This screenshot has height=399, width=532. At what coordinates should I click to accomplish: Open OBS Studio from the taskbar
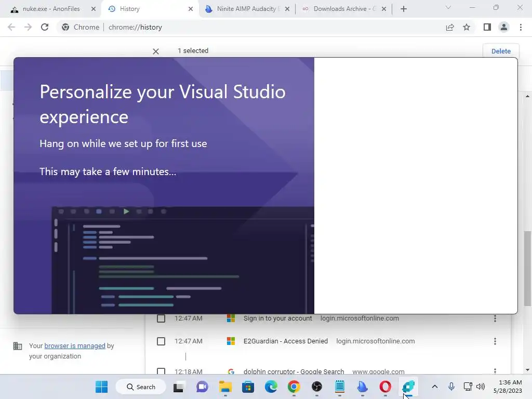(316, 387)
